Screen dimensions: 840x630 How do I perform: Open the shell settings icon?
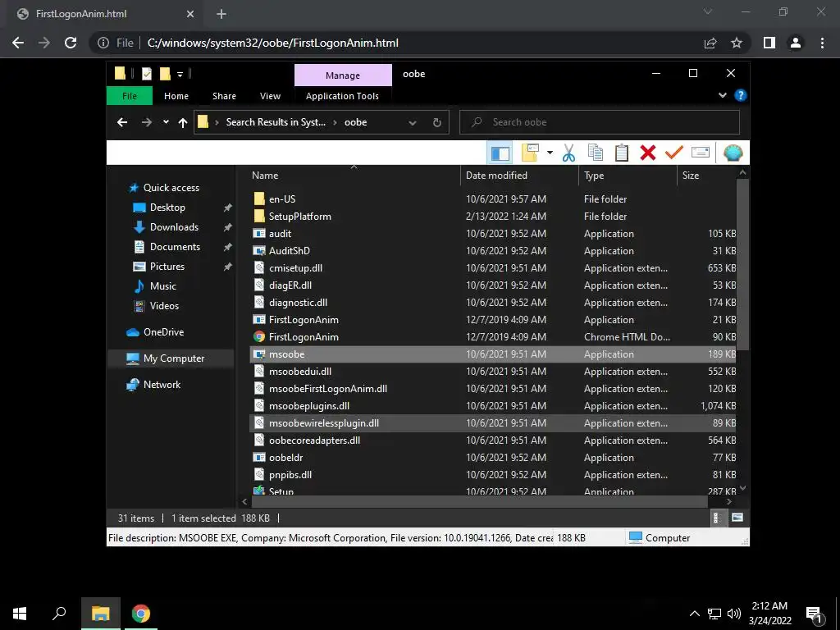733,153
